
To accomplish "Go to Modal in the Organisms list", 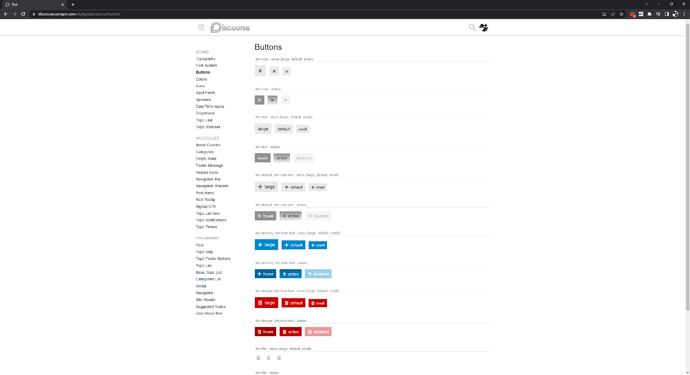I will tap(201, 286).
